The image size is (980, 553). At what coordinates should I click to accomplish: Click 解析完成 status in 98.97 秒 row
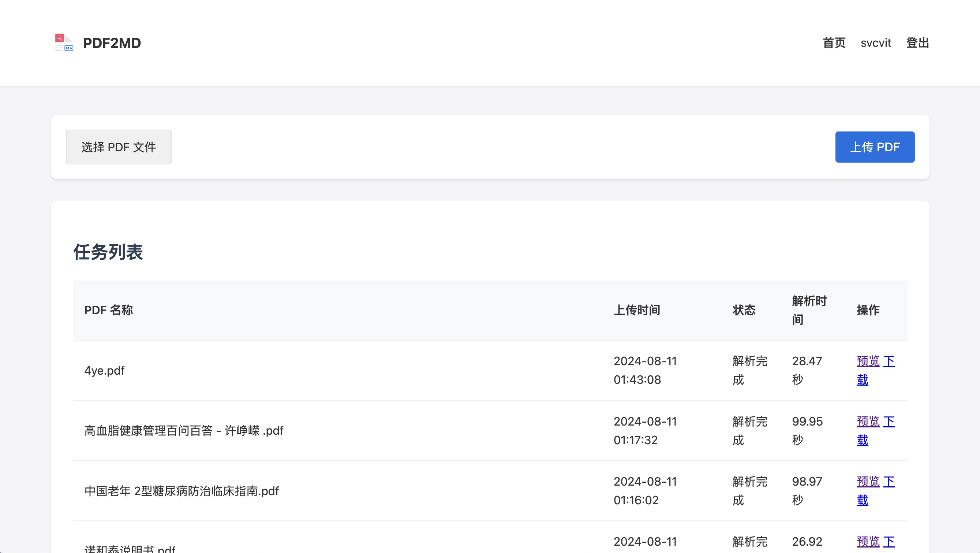(750, 491)
